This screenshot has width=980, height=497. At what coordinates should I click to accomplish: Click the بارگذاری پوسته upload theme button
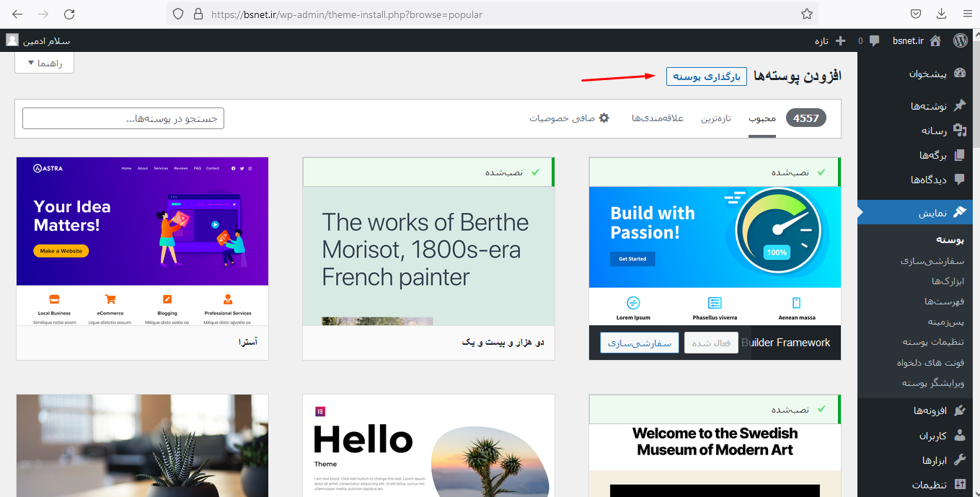[x=707, y=76]
